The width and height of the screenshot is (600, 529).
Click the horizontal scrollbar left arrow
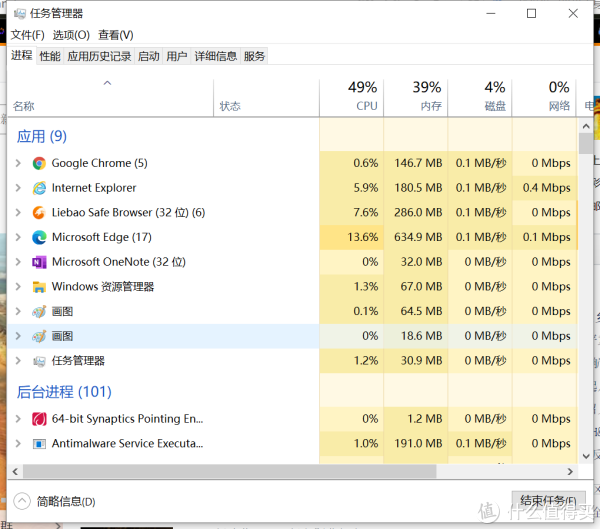point(15,472)
